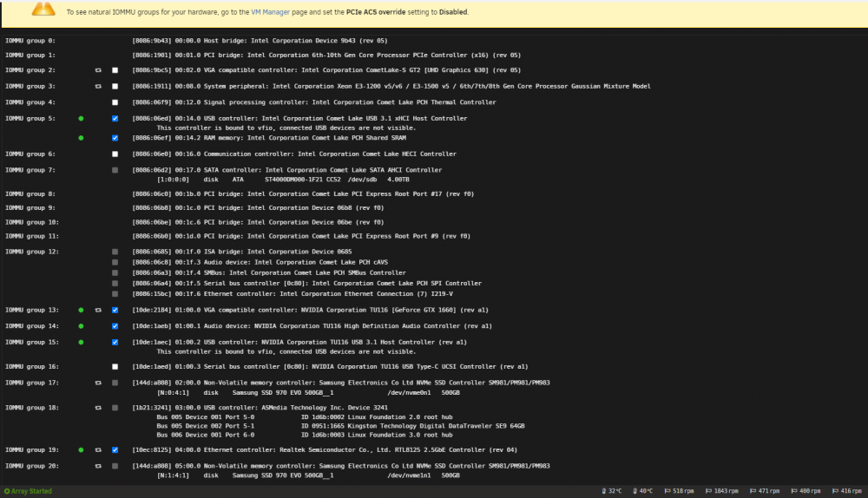Uncheck the NVIDIA TU116 USB 3.1 Host checkbox
This screenshot has height=498, width=868.
[x=115, y=343]
